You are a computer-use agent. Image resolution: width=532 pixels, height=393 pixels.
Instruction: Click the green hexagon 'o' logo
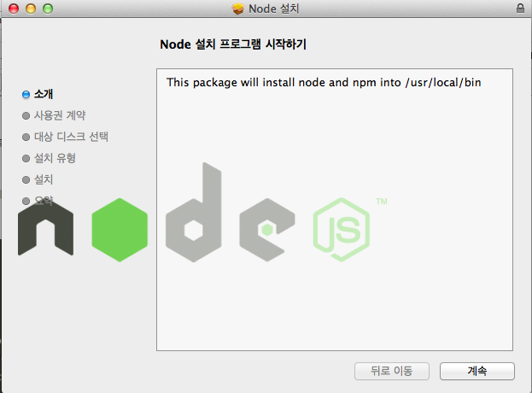tap(120, 230)
